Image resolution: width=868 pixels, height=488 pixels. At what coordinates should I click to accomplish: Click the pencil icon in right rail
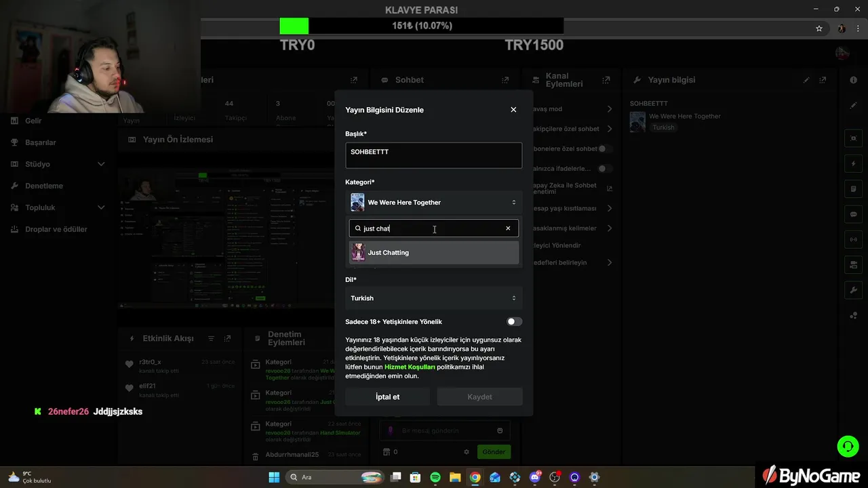pyautogui.click(x=853, y=106)
